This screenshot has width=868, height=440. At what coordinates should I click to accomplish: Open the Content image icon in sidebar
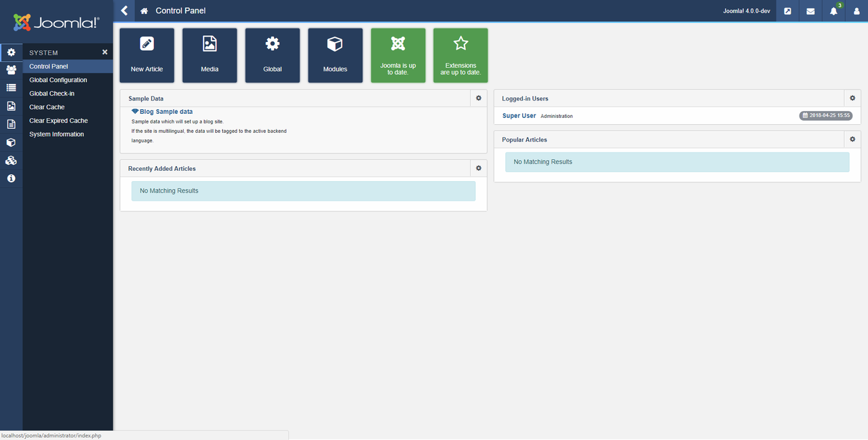(11, 106)
